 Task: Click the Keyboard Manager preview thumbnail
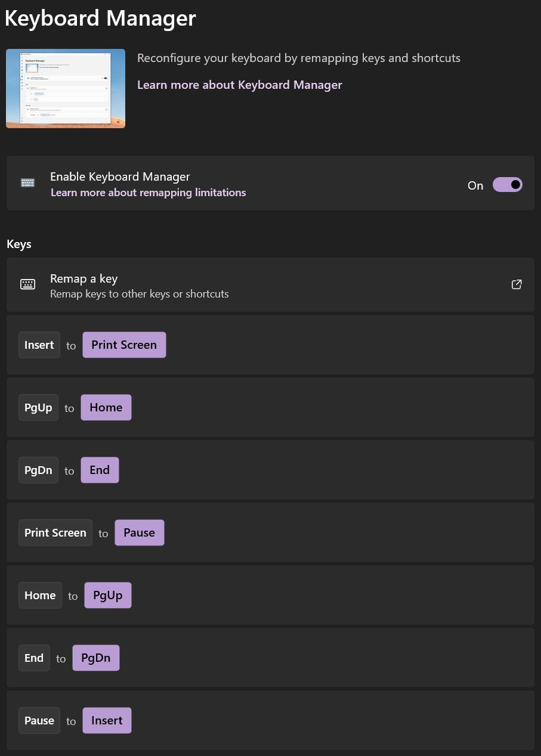coord(66,88)
